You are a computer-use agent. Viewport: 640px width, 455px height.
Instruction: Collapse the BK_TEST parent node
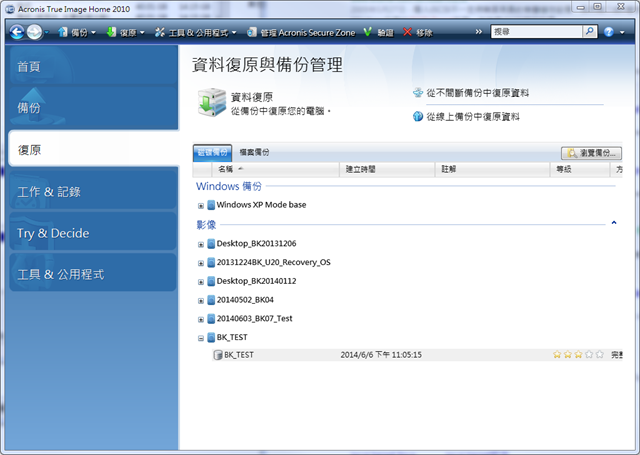[201, 338]
